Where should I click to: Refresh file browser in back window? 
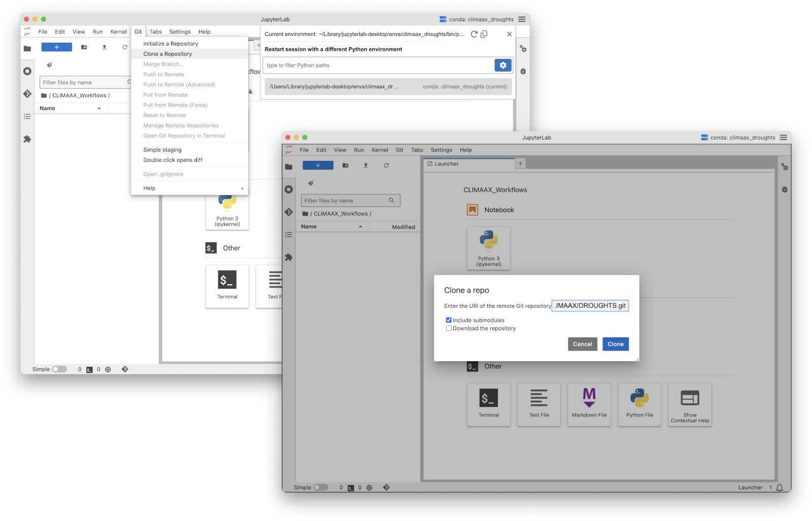[125, 47]
